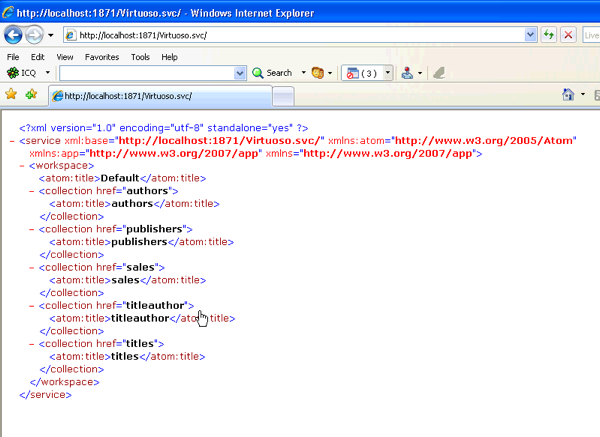The image size is (600, 437).
Task: Open the address bar dropdown arrow
Action: point(530,35)
